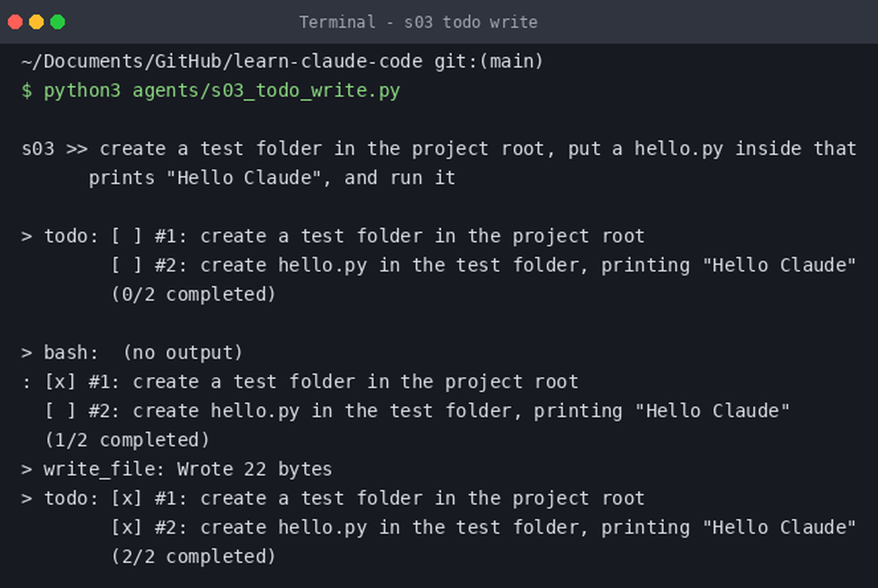The image size is (878, 588).
Task: Click the ~/Documents/GitHub/learn-claude-code path
Action: 222,62
